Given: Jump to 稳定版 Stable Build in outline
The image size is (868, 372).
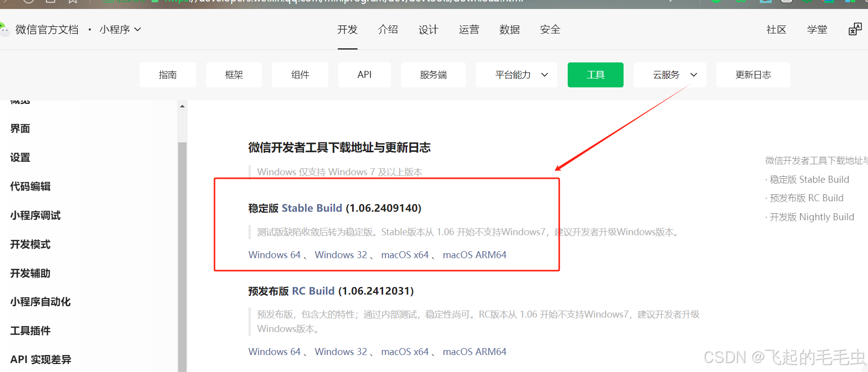Looking at the screenshot, I should pos(809,179).
